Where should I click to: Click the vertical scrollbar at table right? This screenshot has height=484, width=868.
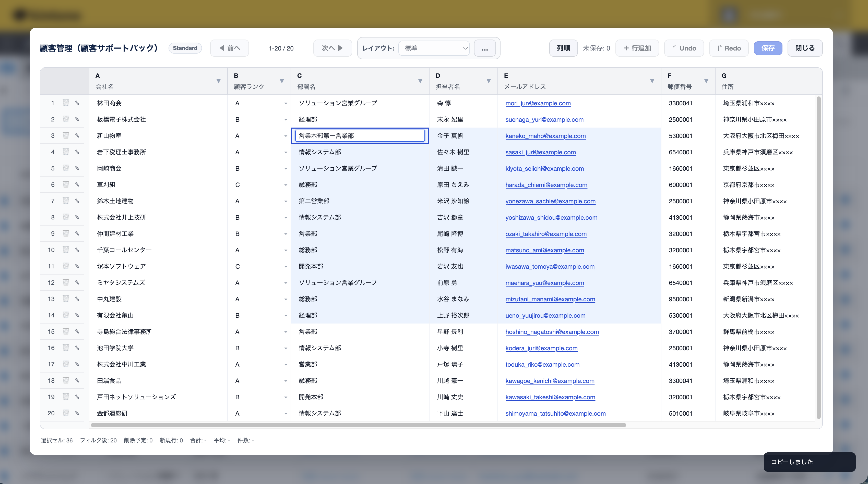tap(819, 257)
